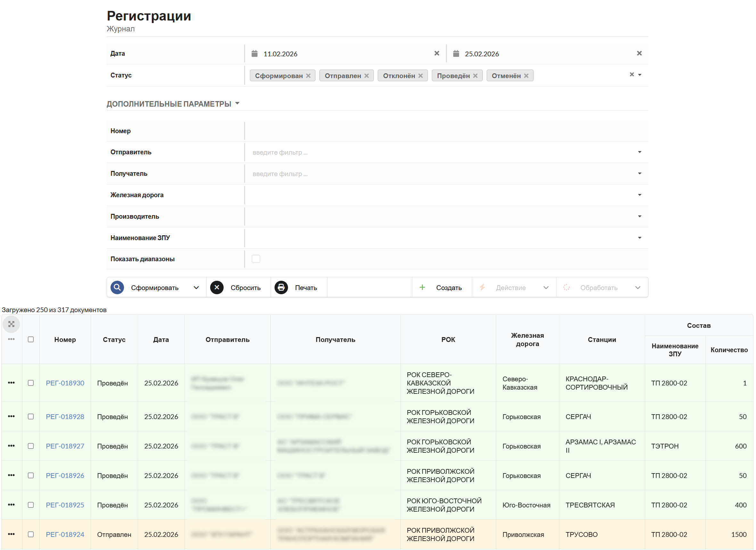Image resolution: width=756 pixels, height=550 pixels.
Task: Open the Получатель filter dropdown
Action: (640, 173)
